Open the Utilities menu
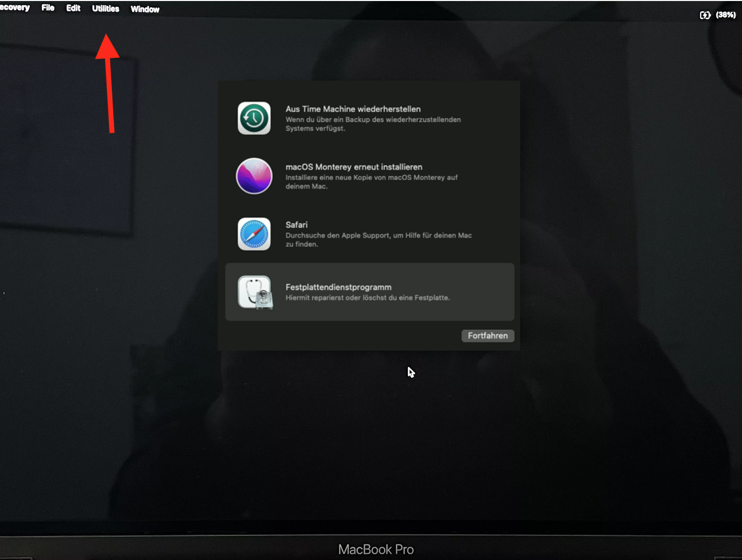 click(x=105, y=8)
